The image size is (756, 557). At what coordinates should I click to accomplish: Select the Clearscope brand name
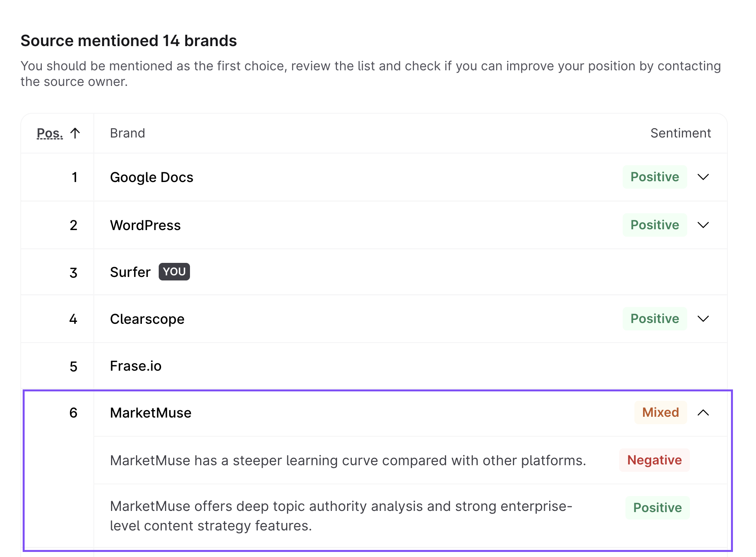click(x=147, y=319)
